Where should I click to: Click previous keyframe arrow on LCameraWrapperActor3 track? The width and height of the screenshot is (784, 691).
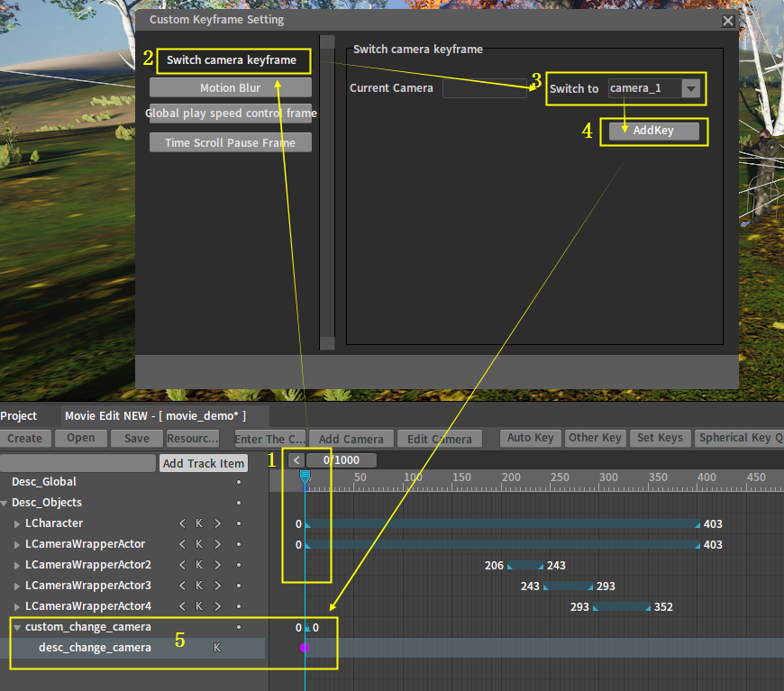pyautogui.click(x=182, y=586)
